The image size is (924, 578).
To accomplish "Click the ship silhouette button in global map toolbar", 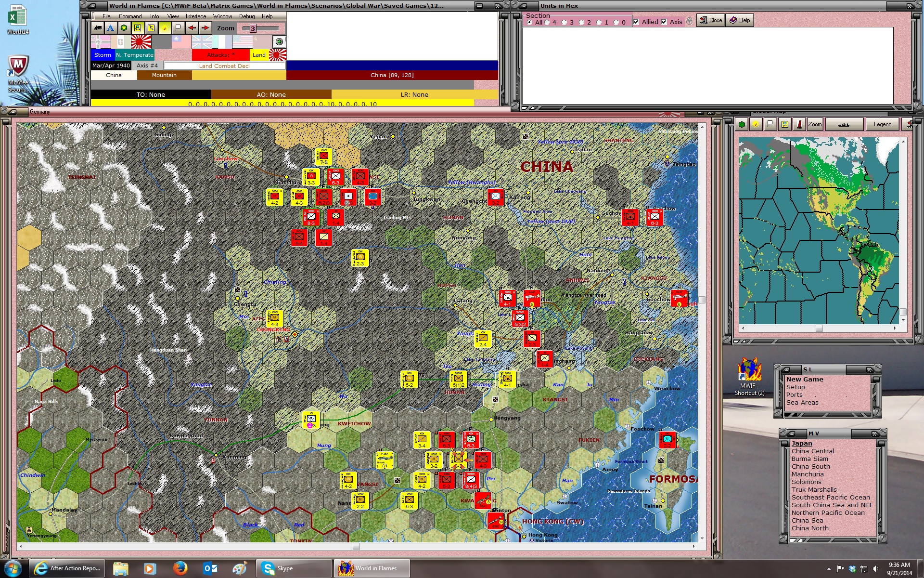I will tap(844, 124).
